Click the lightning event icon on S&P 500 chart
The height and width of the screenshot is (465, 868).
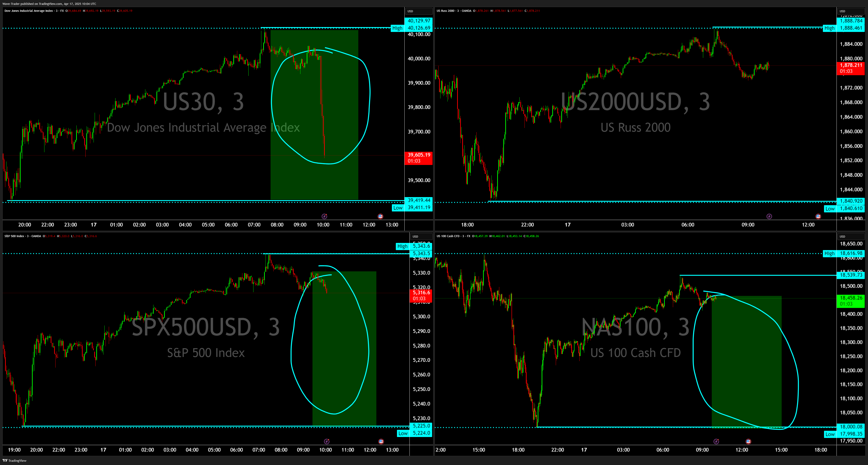327,441
